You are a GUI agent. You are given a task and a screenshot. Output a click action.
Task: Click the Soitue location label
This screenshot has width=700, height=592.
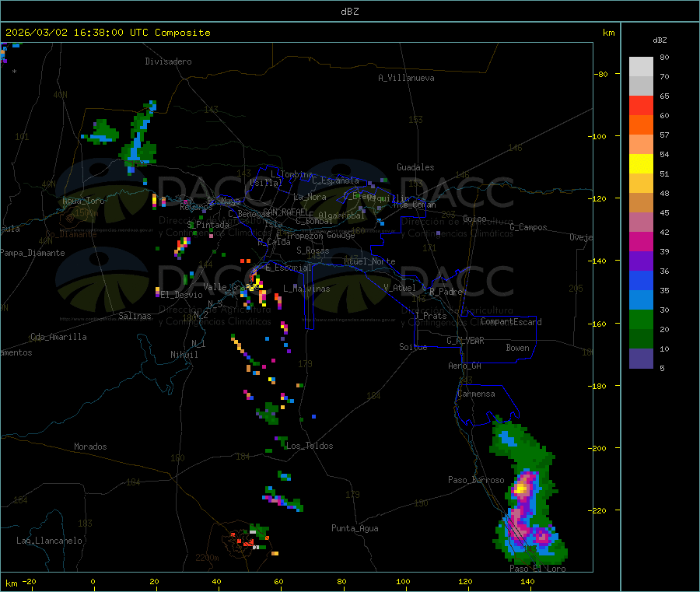[413, 347]
